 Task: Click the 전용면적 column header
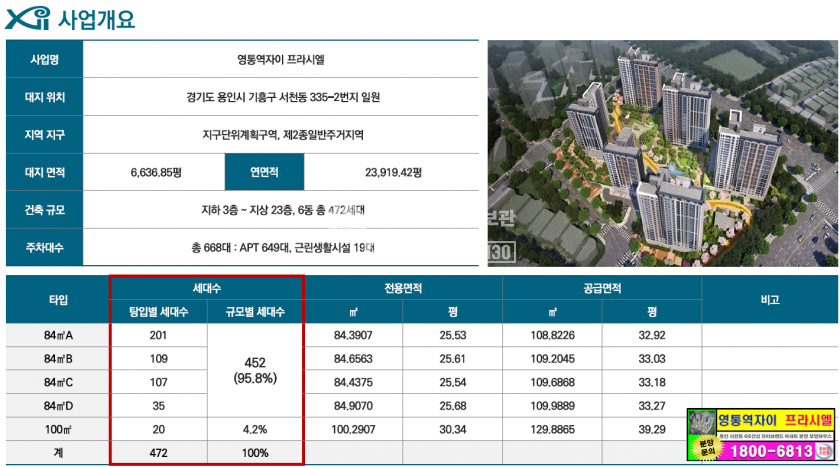(403, 286)
